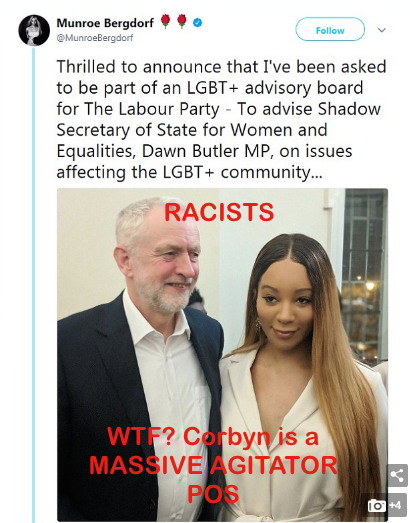The height and width of the screenshot is (523, 410).
Task: Click the MASSIVE AGITATOR caption line
Action: 214,465
